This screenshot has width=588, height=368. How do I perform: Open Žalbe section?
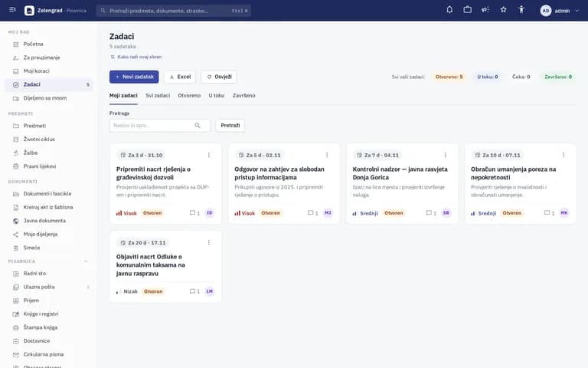pos(49,153)
